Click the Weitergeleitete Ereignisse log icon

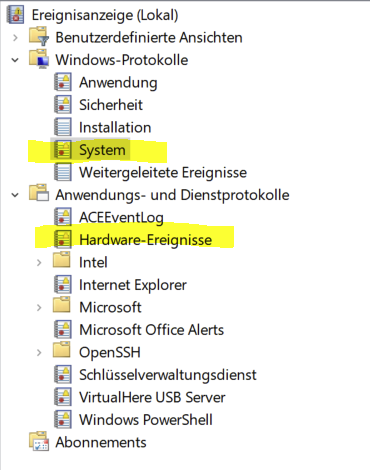(63, 172)
